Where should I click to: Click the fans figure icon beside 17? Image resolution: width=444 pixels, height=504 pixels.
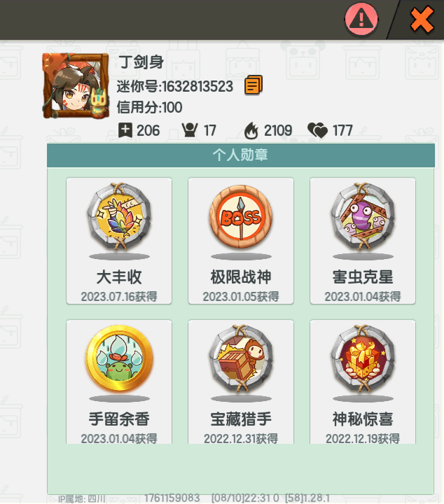[x=190, y=130]
